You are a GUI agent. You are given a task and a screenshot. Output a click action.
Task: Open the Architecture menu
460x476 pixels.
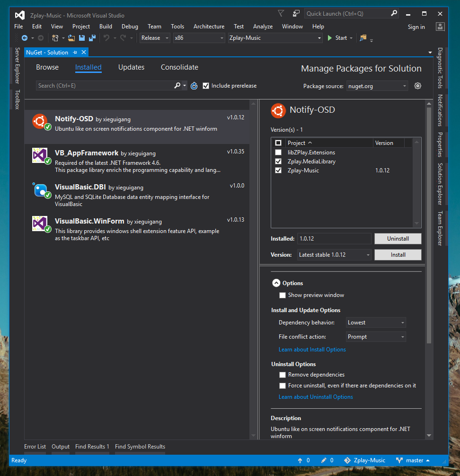(209, 27)
